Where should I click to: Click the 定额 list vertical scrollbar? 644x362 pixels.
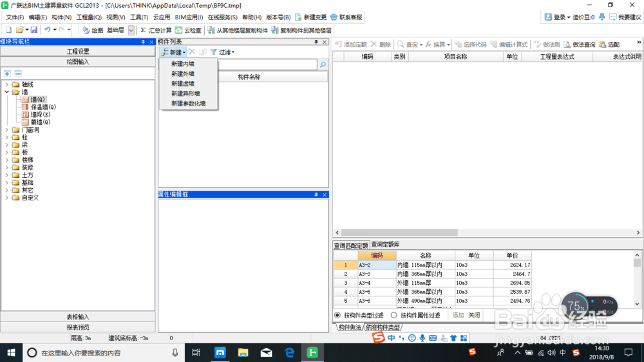(637, 280)
